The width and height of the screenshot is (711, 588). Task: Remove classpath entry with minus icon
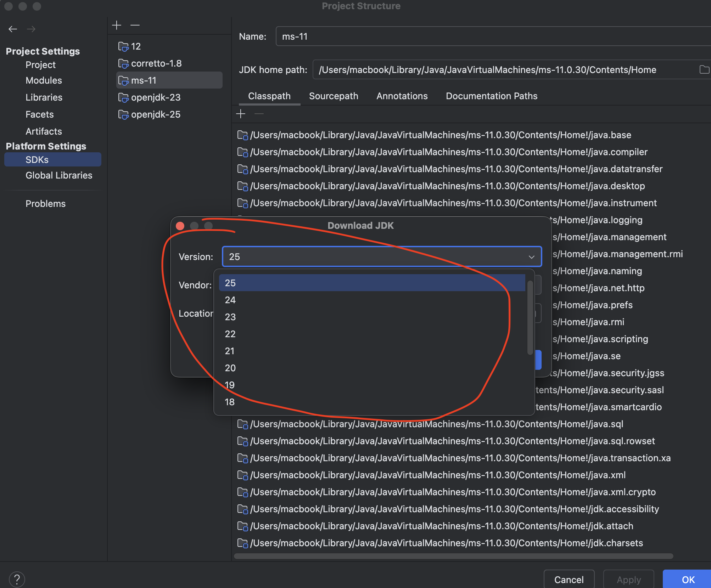coord(259,114)
